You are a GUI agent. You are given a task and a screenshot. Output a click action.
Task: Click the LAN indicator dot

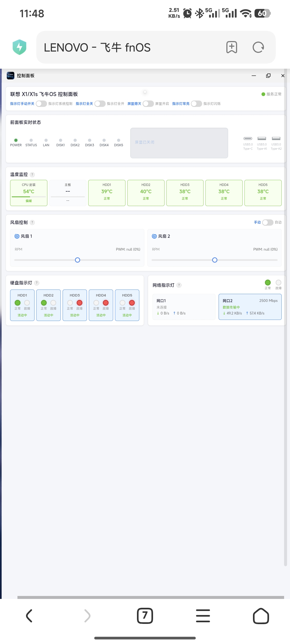coord(46,140)
